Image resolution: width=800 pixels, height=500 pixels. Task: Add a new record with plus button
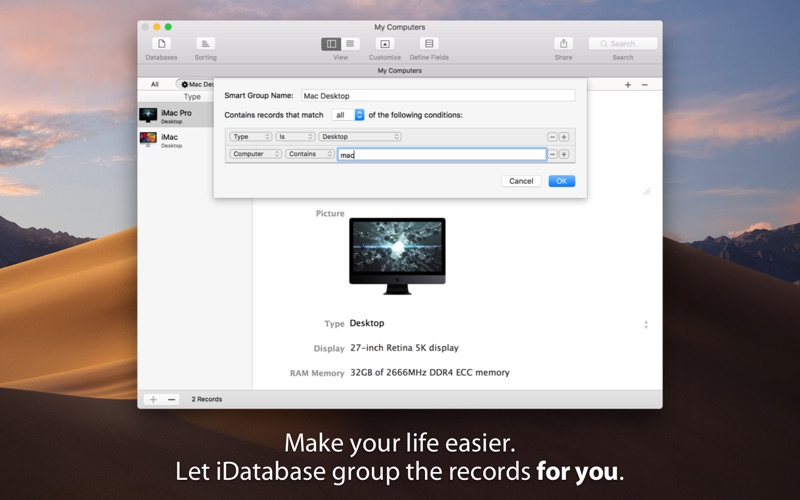[153, 399]
